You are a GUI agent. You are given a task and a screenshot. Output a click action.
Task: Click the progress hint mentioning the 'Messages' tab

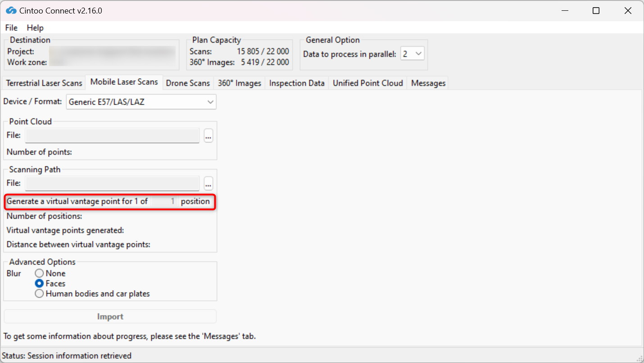[x=130, y=336]
